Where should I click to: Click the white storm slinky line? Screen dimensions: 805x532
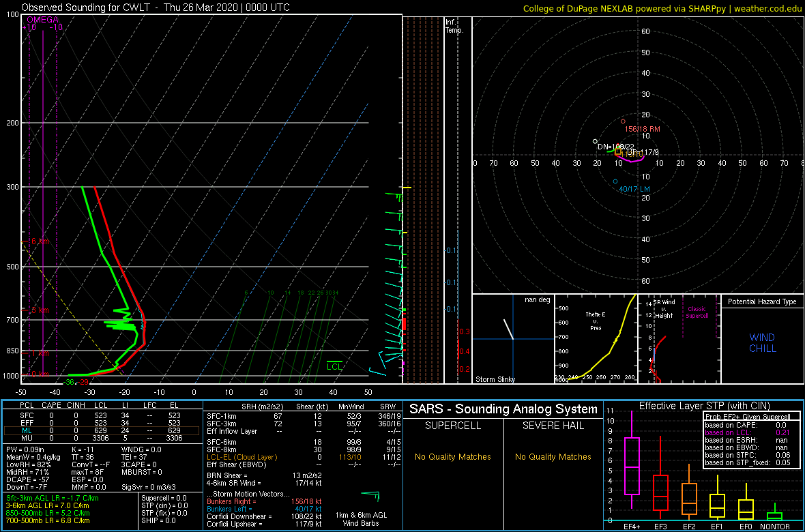[x=509, y=329]
